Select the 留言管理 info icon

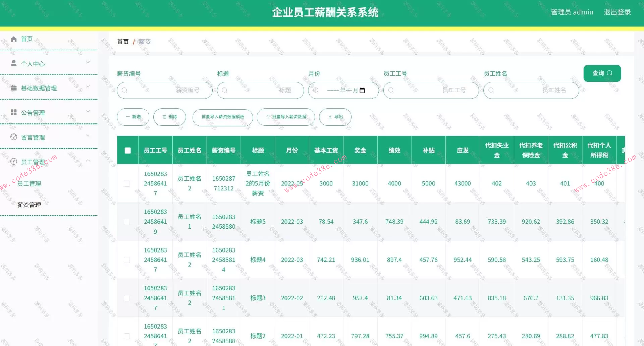click(x=13, y=137)
